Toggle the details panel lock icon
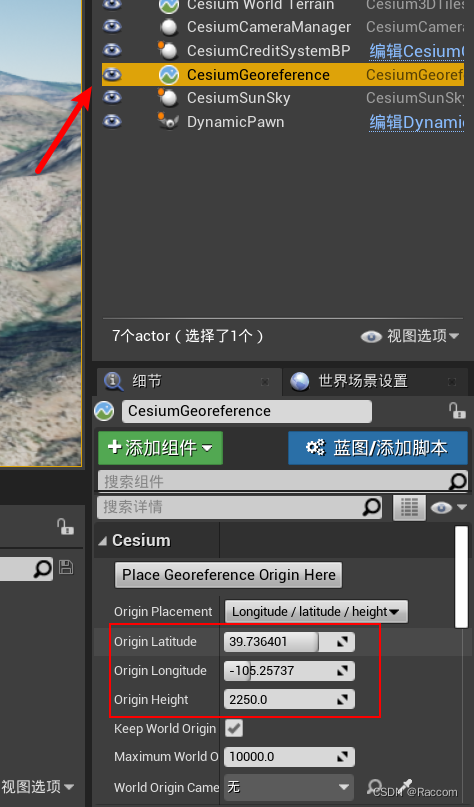This screenshot has width=474, height=807. (457, 411)
